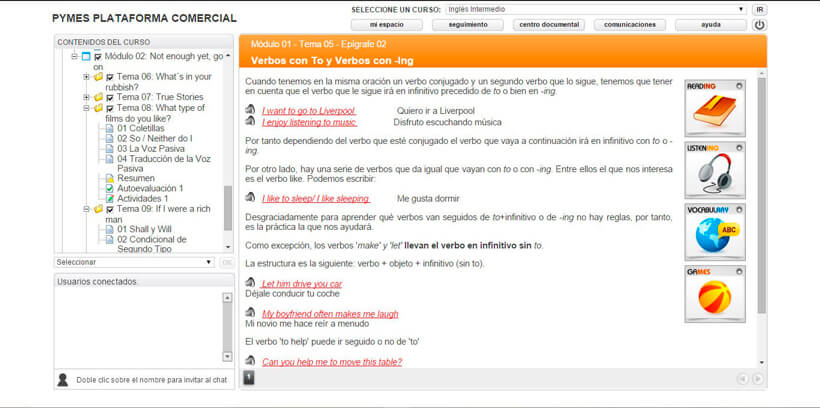Click the Actividades 1 pencil icon
Screen dimensions: 820x408
(109, 199)
